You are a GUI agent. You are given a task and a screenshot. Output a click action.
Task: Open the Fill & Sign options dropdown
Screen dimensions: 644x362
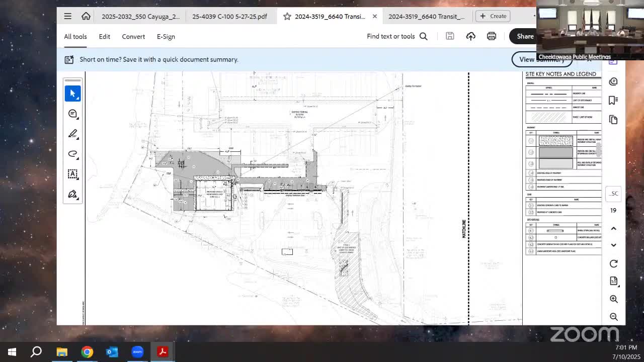coord(78,200)
